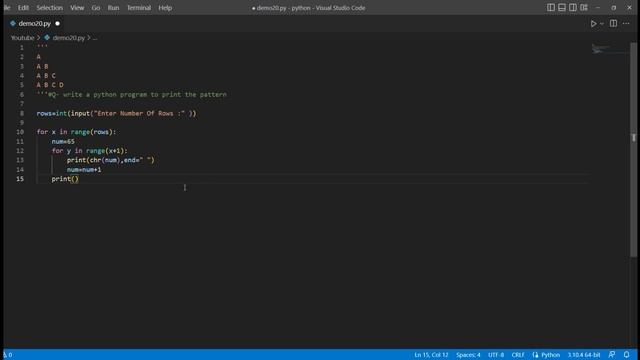Click the breadcrumb ellipsis symbol item
The height and width of the screenshot is (360, 640).
click(95, 38)
